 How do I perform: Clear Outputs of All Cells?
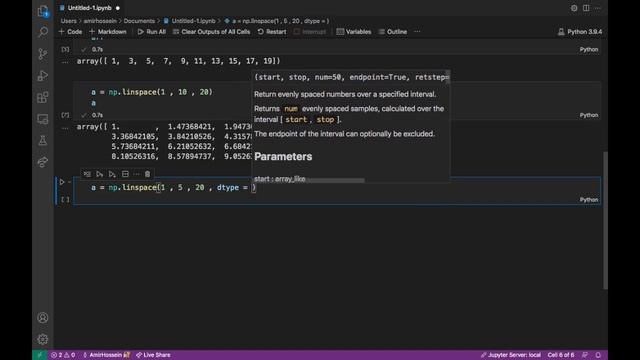tap(211, 32)
